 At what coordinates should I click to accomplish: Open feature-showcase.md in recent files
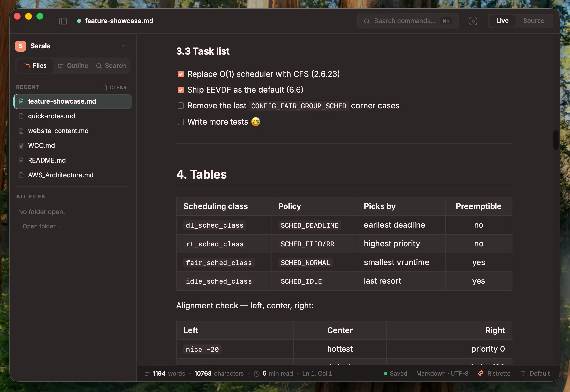(x=73, y=101)
